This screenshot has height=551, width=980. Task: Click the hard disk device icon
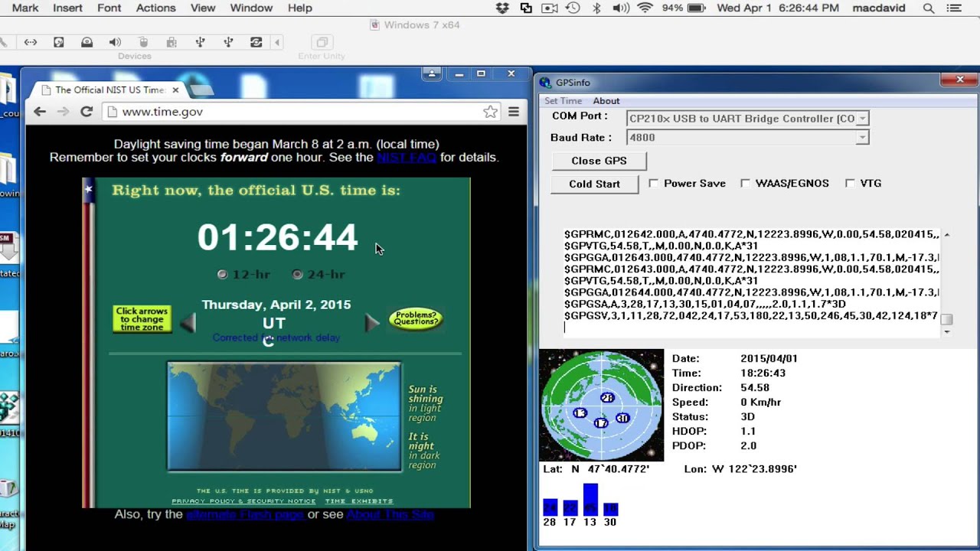pos(59,42)
